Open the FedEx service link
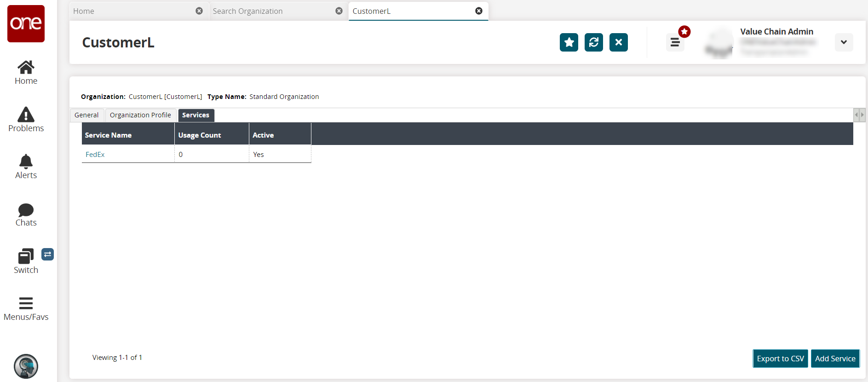The image size is (868, 382). pyautogui.click(x=95, y=155)
